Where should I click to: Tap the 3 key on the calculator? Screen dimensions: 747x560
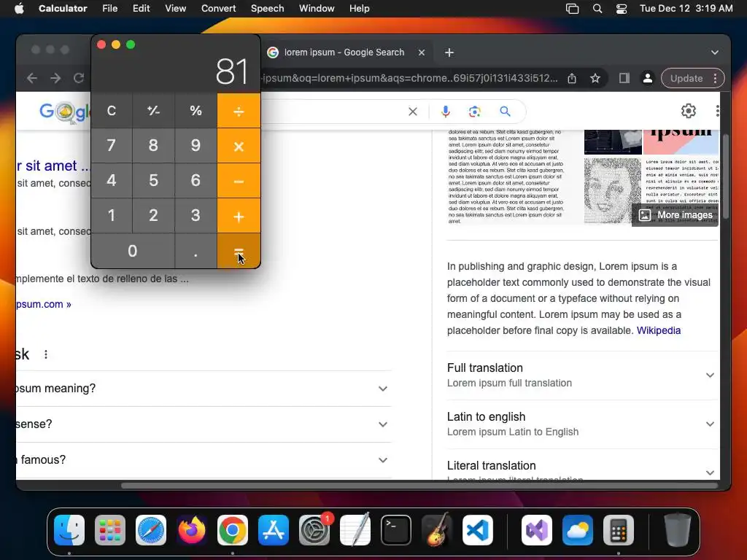196,216
